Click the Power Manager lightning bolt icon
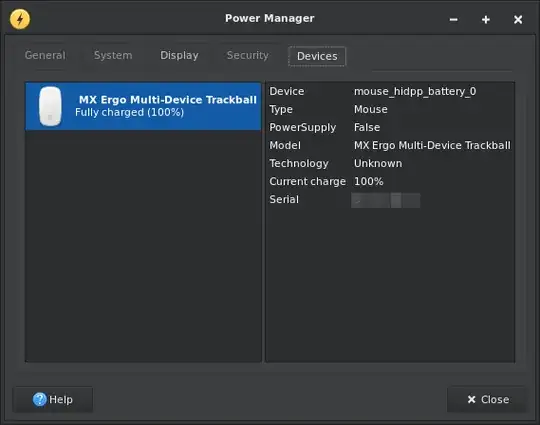The width and height of the screenshot is (540, 425). point(20,19)
